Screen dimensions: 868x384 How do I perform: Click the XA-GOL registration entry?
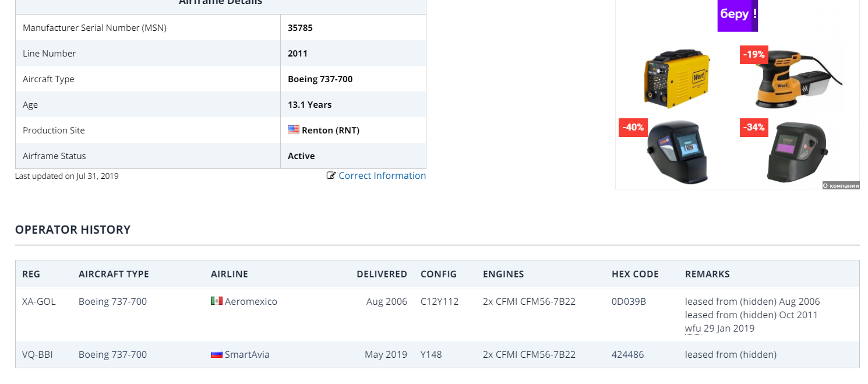pyautogui.click(x=39, y=301)
